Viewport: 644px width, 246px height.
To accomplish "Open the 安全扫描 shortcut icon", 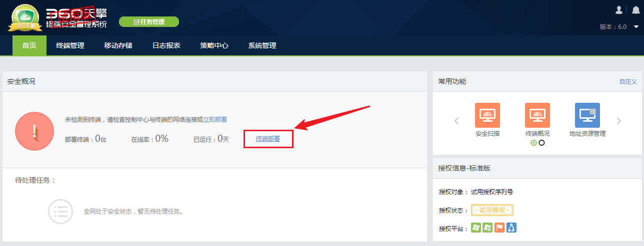I will click(x=487, y=115).
